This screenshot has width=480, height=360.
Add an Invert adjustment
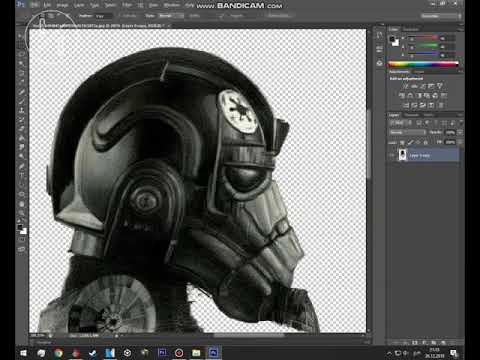(406, 105)
